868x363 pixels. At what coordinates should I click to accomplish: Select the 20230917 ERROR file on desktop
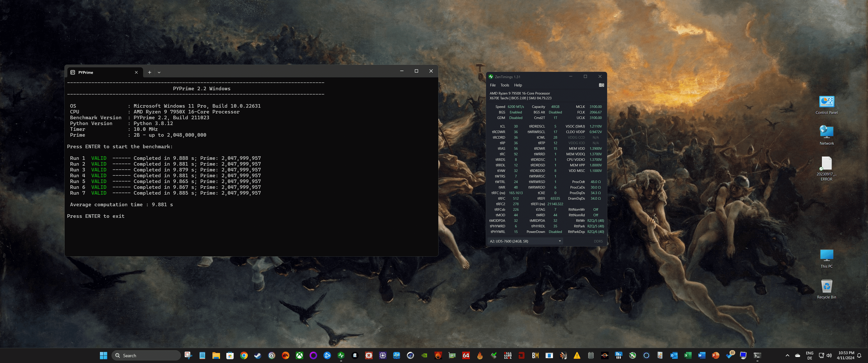coord(826,168)
